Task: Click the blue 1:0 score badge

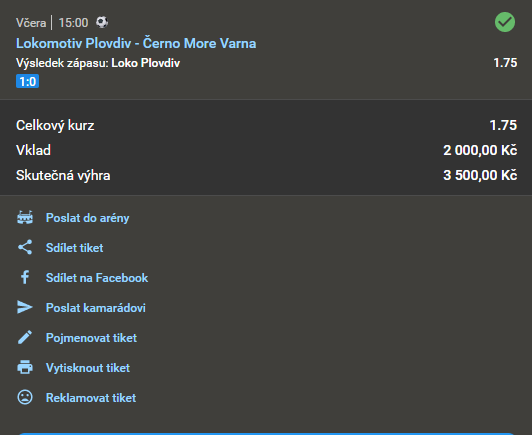Action: 27,81
